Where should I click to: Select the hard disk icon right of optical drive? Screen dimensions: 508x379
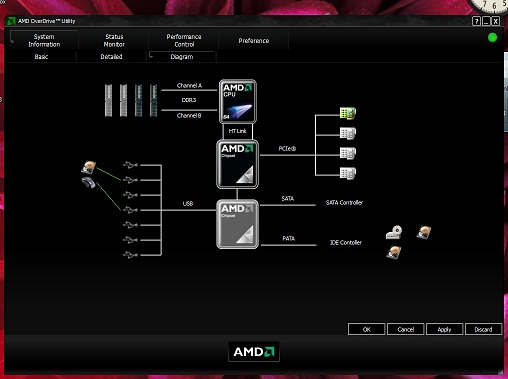(424, 232)
